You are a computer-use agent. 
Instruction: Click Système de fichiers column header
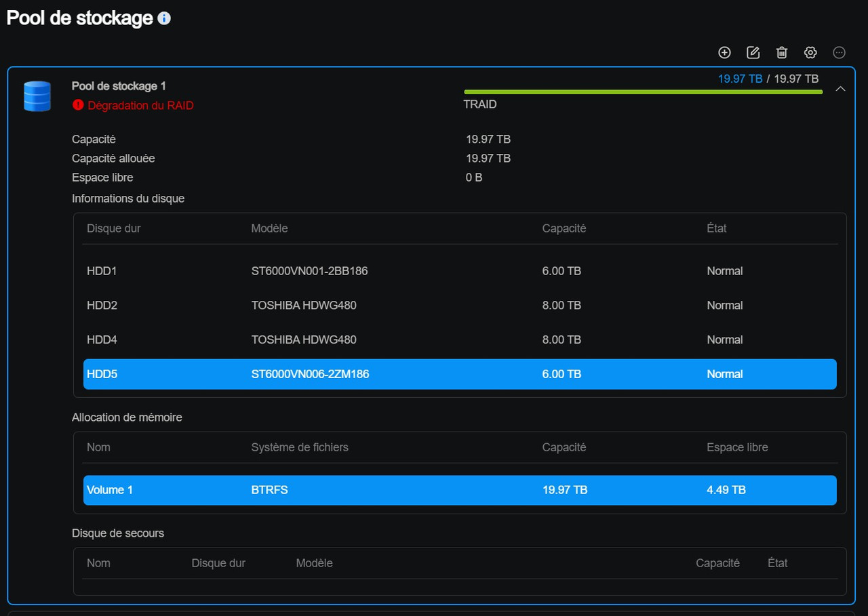300,447
